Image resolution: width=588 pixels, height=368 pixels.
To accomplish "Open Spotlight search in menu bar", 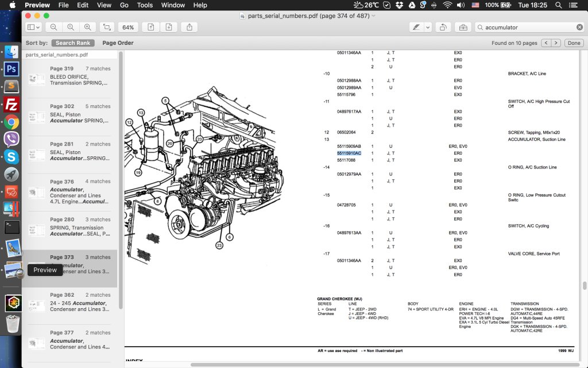I will [x=558, y=5].
